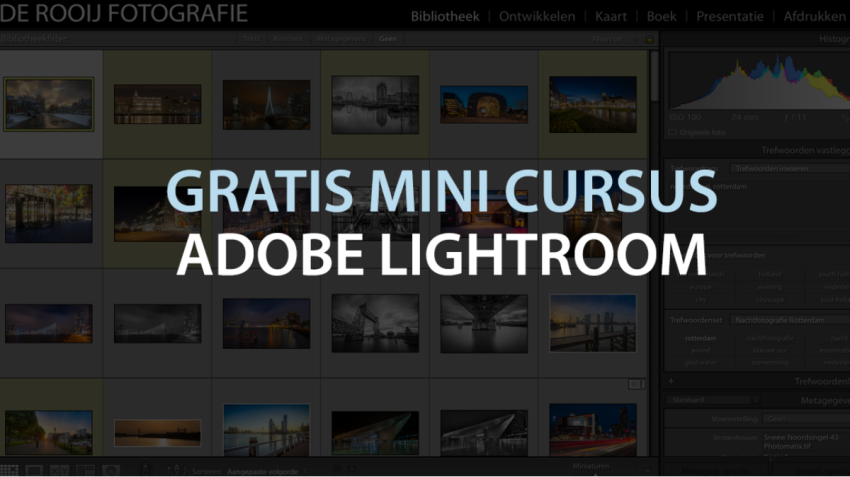Switch to grid view icon
850x477 pixels.
tap(9, 470)
